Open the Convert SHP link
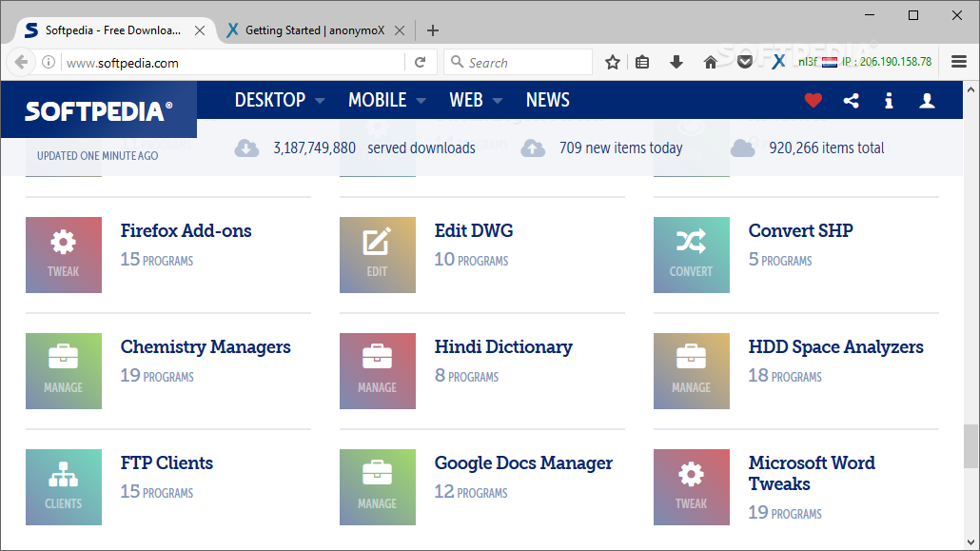The height and width of the screenshot is (551, 980). point(800,231)
